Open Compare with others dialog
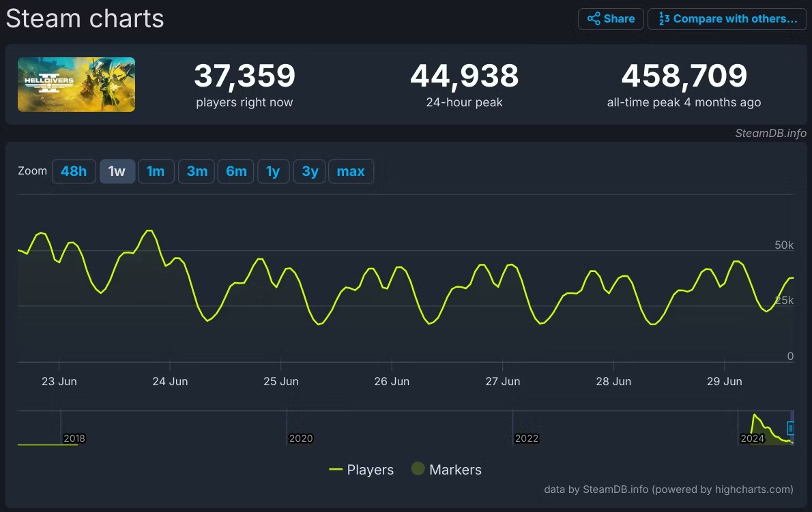 (728, 19)
